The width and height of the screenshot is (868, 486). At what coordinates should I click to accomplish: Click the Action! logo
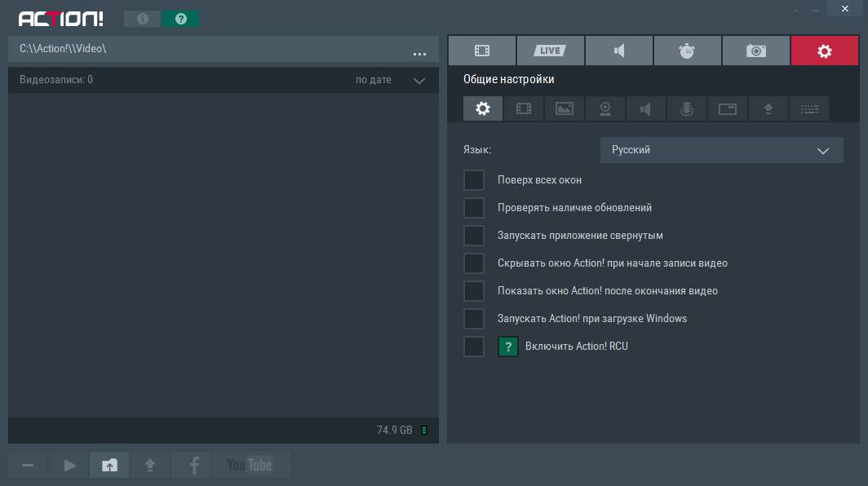(x=61, y=19)
